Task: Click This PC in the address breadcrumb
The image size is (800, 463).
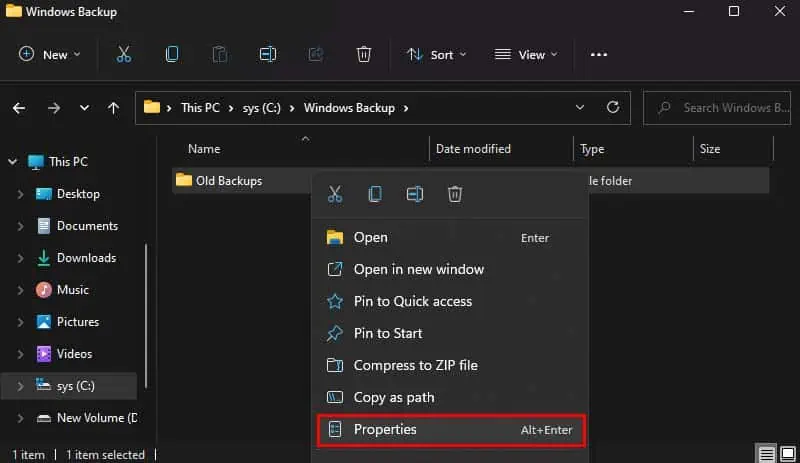Action: [201, 108]
